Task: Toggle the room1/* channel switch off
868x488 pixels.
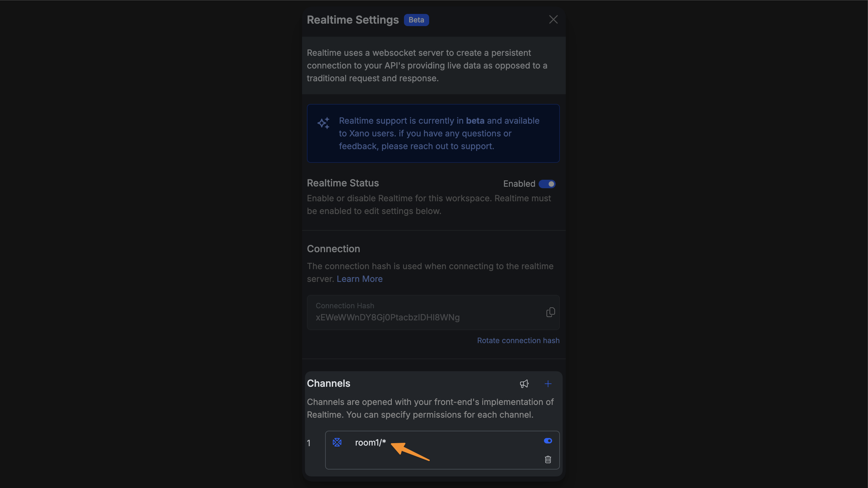Action: pos(547,440)
